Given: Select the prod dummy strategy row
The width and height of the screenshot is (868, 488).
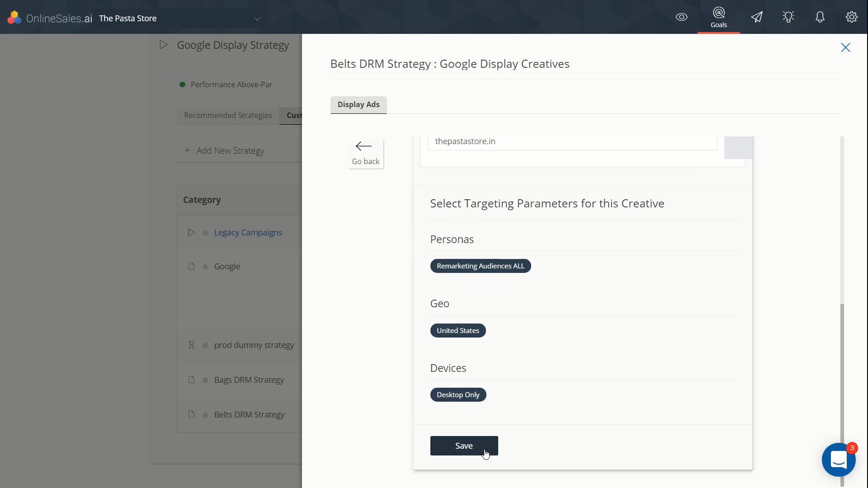Looking at the screenshot, I should [x=240, y=345].
